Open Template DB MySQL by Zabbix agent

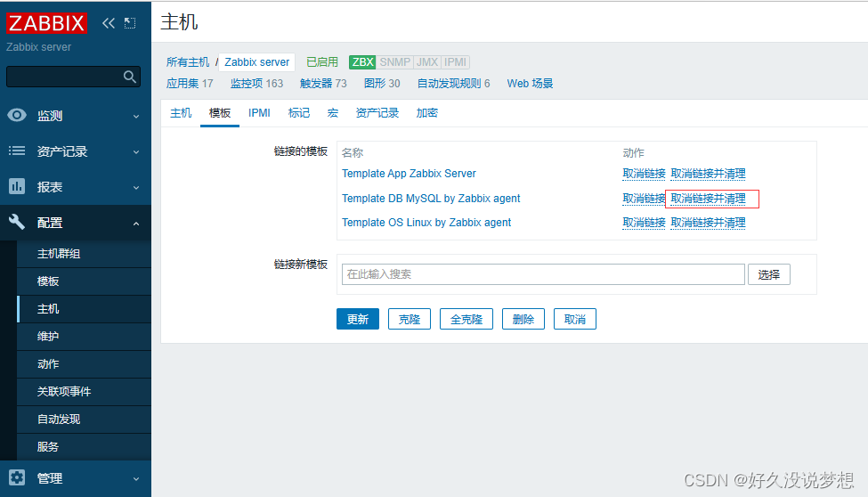coord(431,199)
